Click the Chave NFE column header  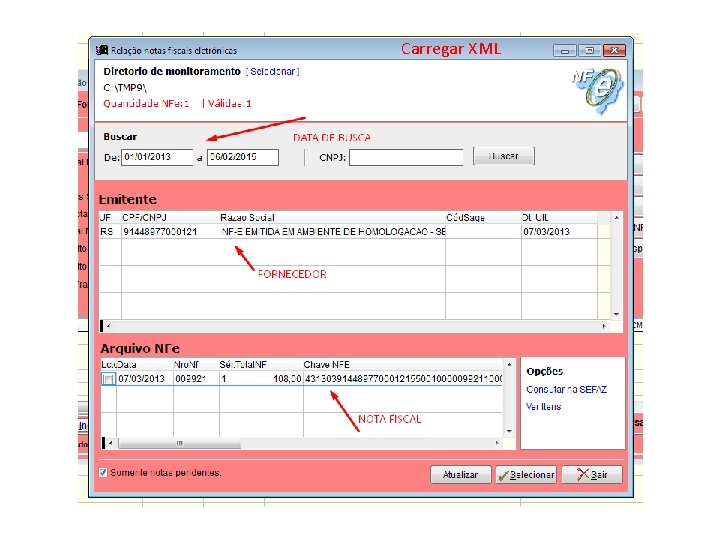point(326,365)
